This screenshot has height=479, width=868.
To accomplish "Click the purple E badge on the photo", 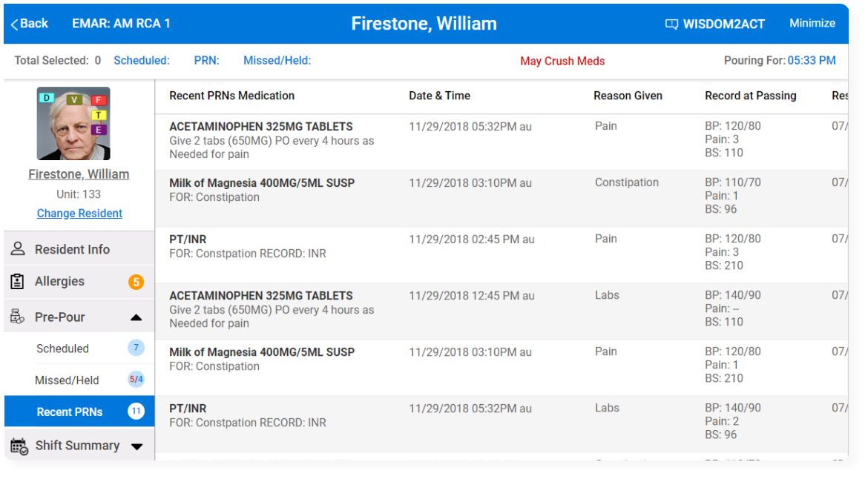I will [99, 130].
